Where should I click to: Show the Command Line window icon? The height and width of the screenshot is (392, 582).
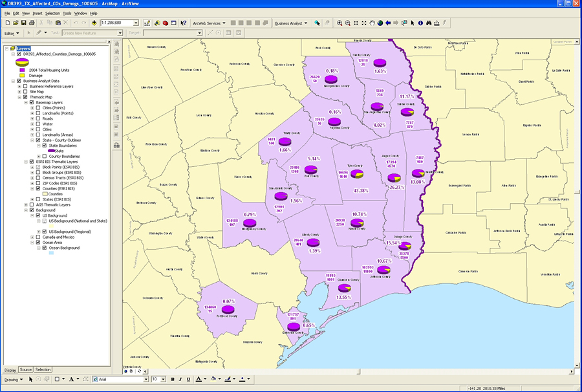point(173,23)
